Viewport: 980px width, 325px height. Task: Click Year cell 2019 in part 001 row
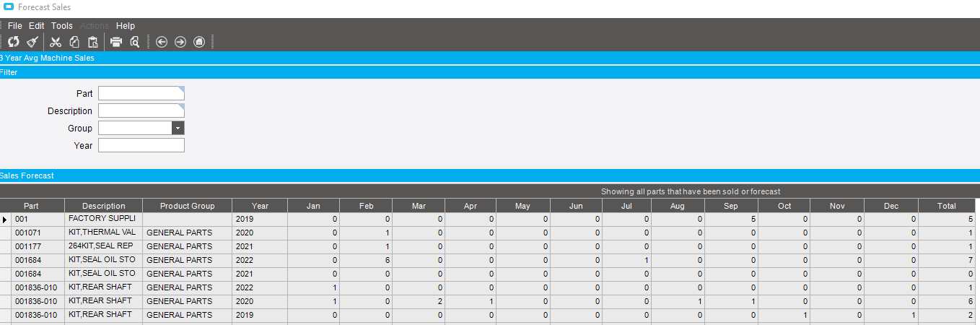(260, 219)
